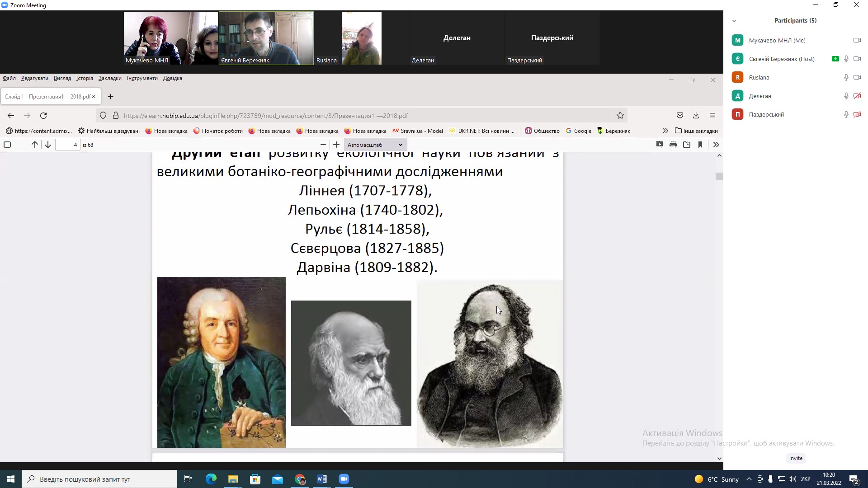Reload the current browser page
This screenshot has height=488, width=868.
pyautogui.click(x=43, y=116)
